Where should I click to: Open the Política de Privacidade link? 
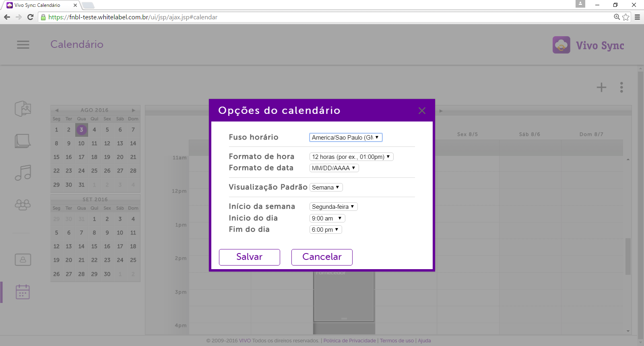click(x=350, y=341)
